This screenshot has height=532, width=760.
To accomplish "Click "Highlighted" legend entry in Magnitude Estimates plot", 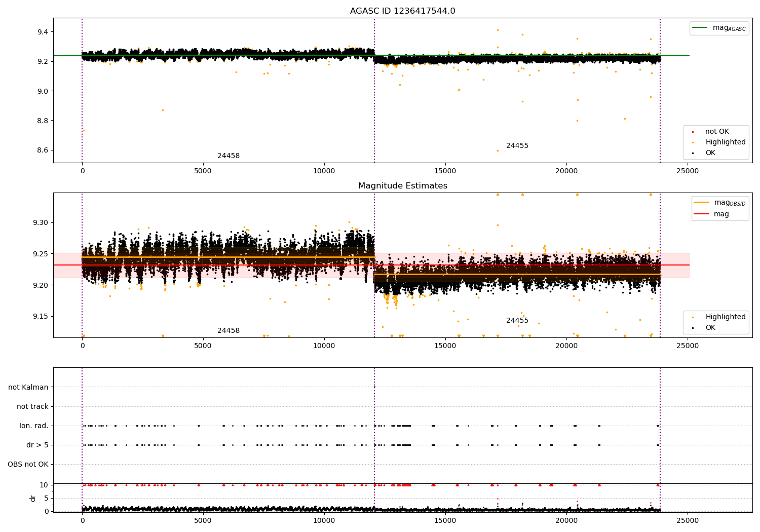I will click(726, 317).
